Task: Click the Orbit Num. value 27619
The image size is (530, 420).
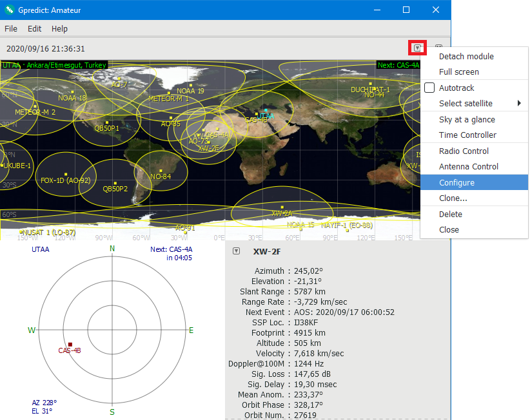Action: tap(305, 415)
